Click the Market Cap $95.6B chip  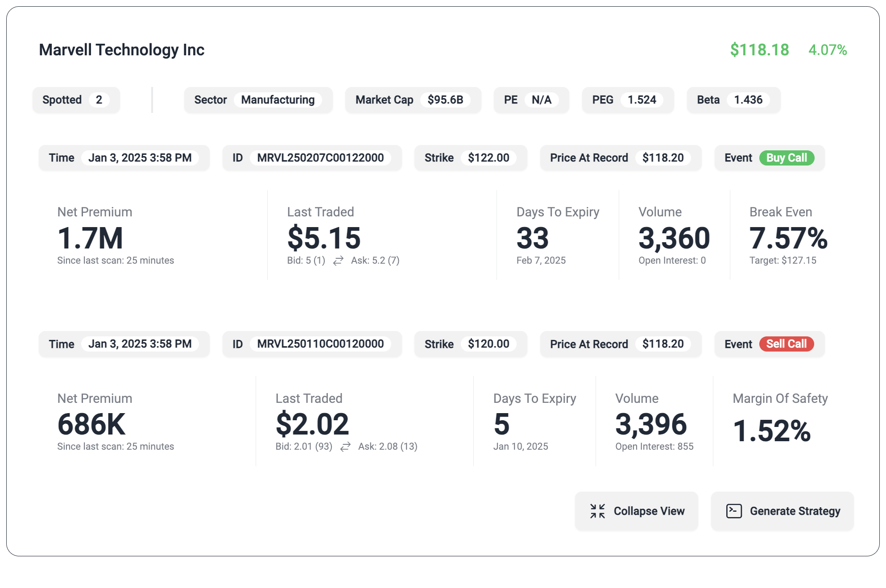pyautogui.click(x=413, y=100)
